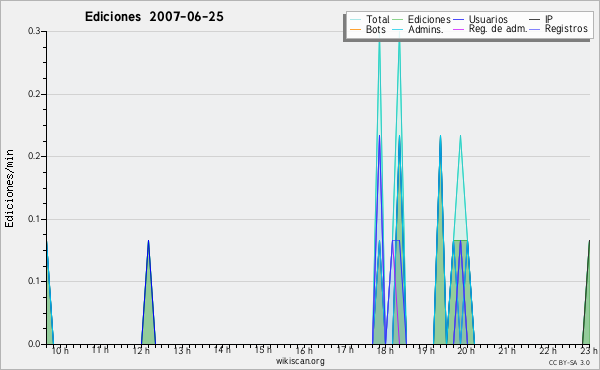The image size is (600, 370).
Task: Click the '23 h' x-axis label
Action: point(589,351)
